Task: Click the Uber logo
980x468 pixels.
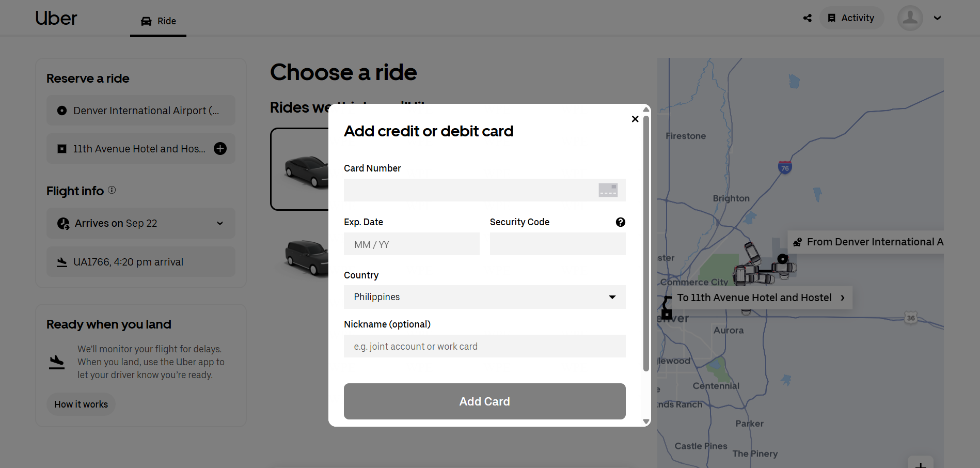Action: pyautogui.click(x=56, y=19)
